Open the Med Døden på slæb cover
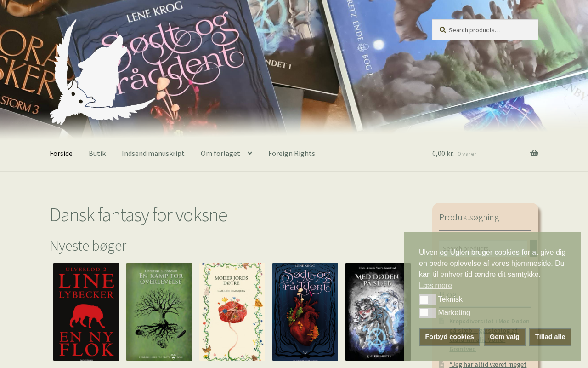Viewport: 588px width, 368px height. point(378,312)
